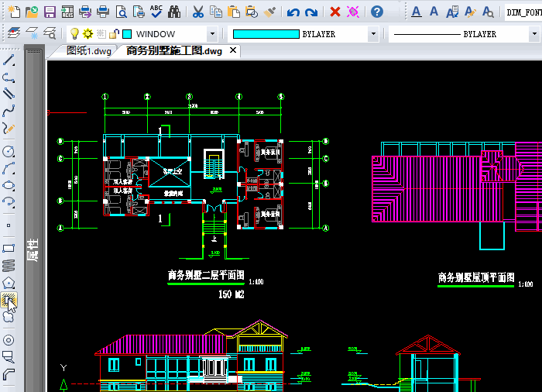
Task: Select the Multiline drawing tool
Action: coord(9,94)
